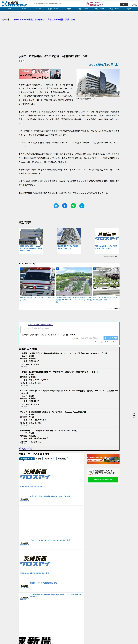Open ヴィオーラ 凍らせたおしぼりレンタル article
138x644 pixels.
click(x=50, y=540)
